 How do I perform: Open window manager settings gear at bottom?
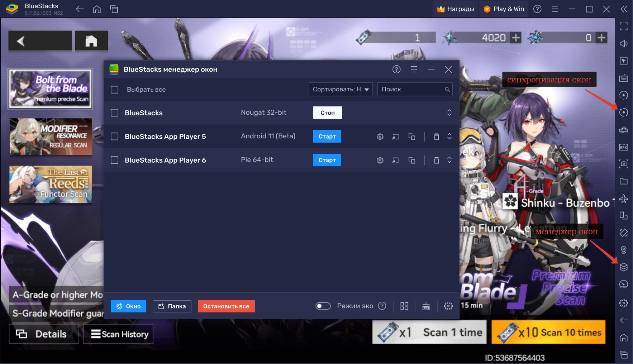click(x=448, y=306)
